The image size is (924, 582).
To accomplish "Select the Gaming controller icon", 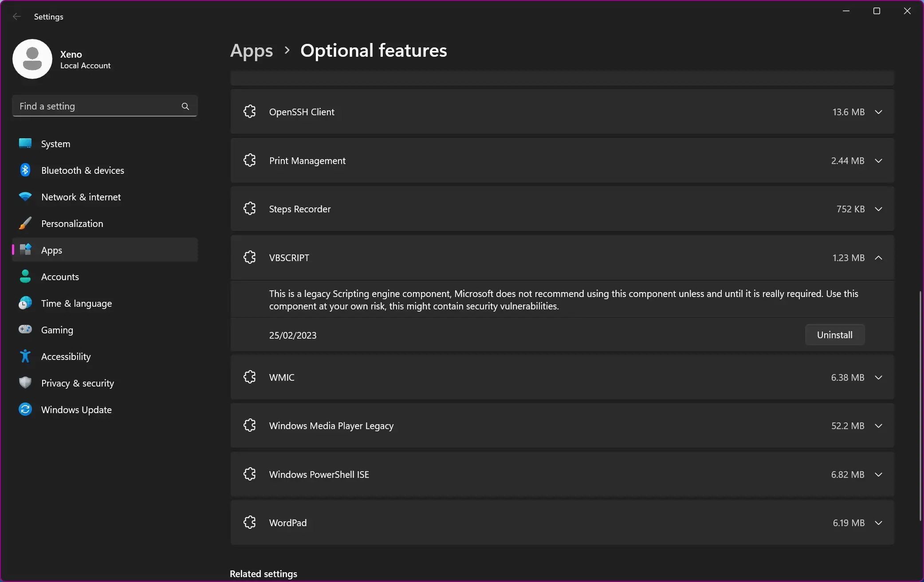I will (25, 329).
